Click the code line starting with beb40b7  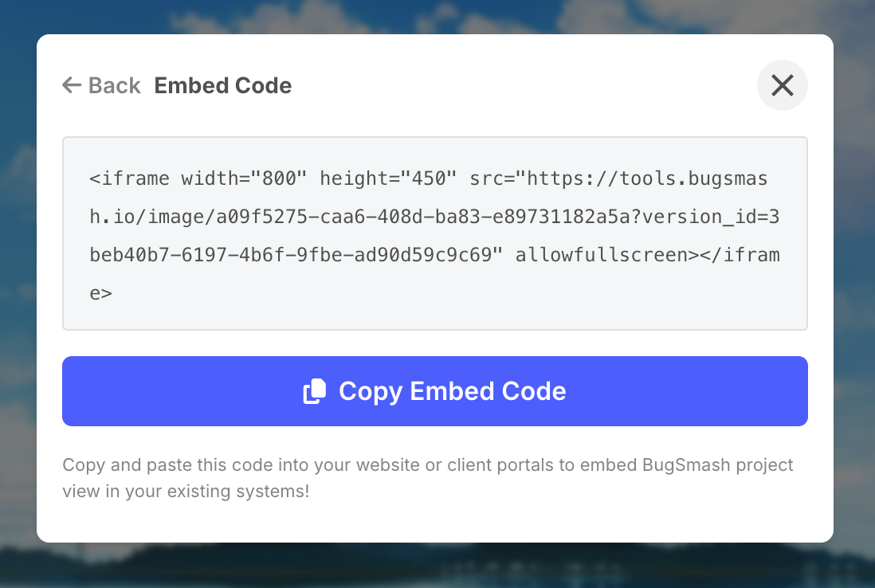coord(295,255)
